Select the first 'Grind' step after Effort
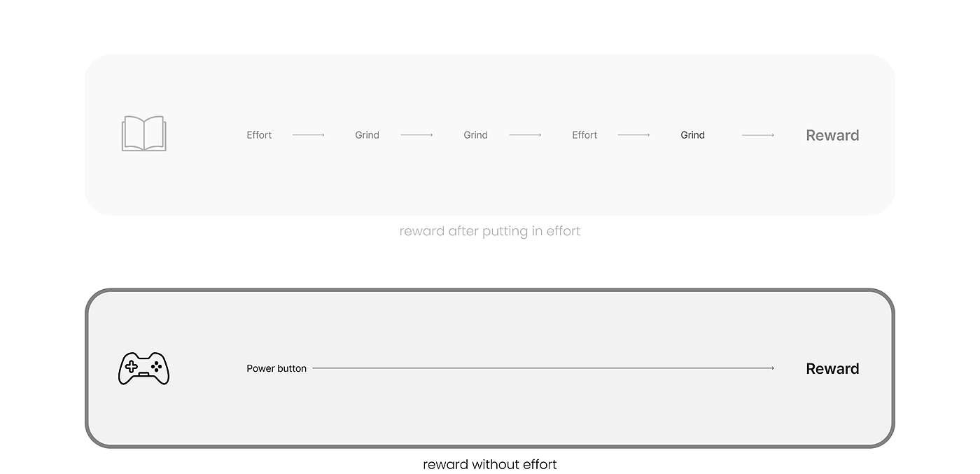 click(x=367, y=135)
